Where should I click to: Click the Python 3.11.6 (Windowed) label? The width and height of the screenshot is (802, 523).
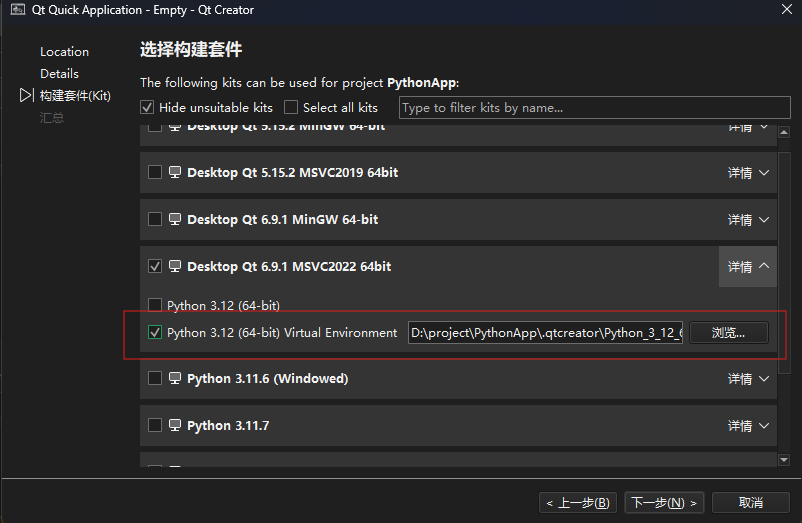268,378
